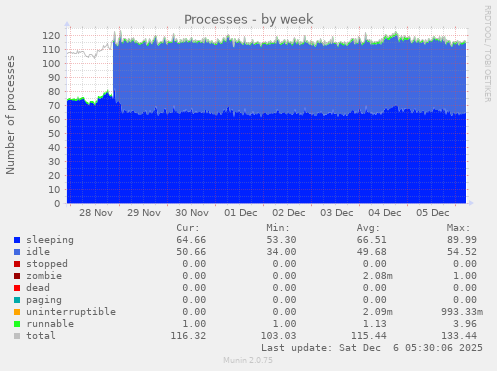The height and width of the screenshot is (371, 497).
Task: Click sleeping current value 64.66
Action: 191,240
